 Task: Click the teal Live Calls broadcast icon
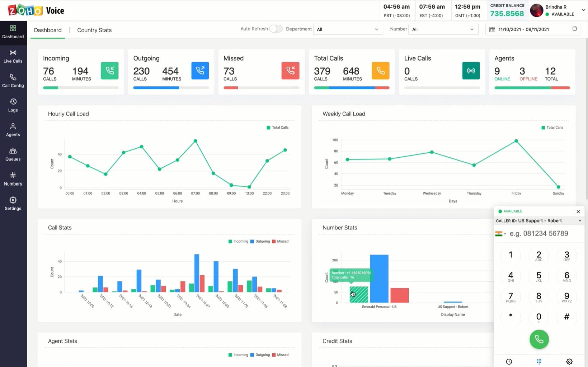coord(471,71)
